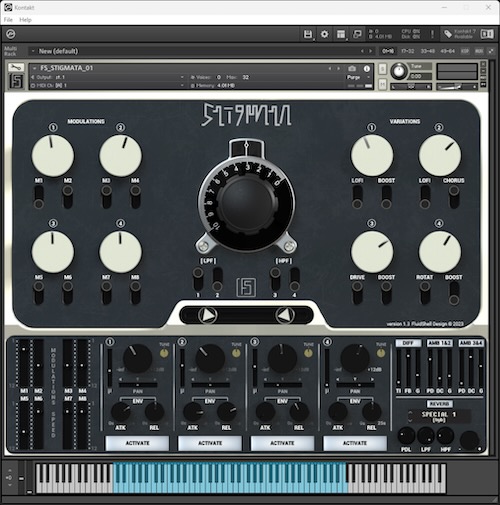Toggle the M8 modulation switch
Image resolution: width=500 pixels, height=505 pixels.
pos(135,293)
